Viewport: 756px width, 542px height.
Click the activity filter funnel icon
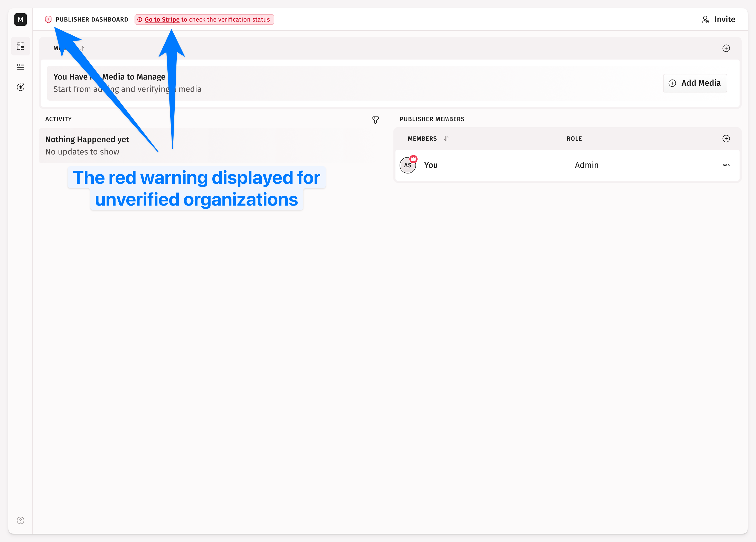click(x=375, y=120)
